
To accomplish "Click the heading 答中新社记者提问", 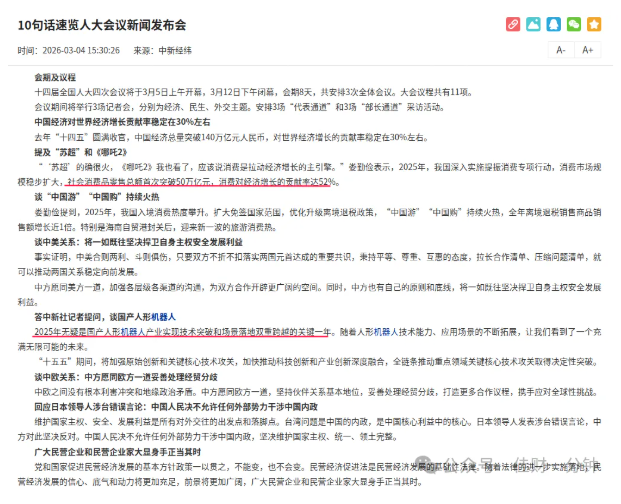I will point(105,317).
